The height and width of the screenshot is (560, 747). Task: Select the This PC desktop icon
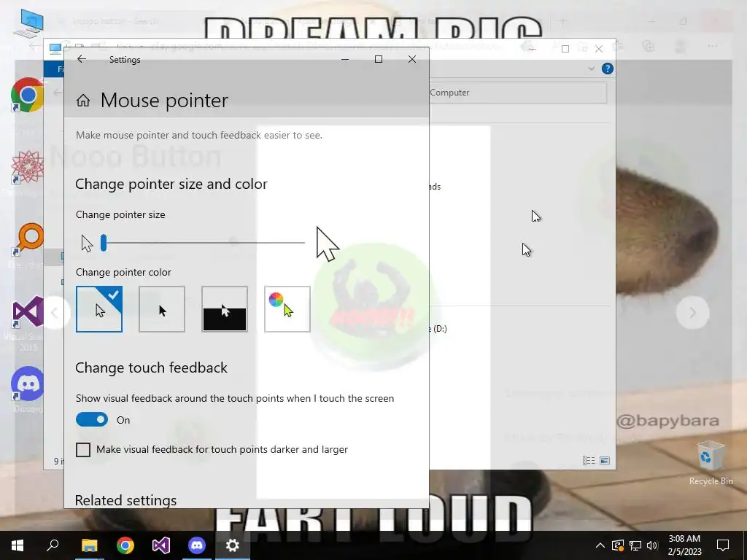28,24
